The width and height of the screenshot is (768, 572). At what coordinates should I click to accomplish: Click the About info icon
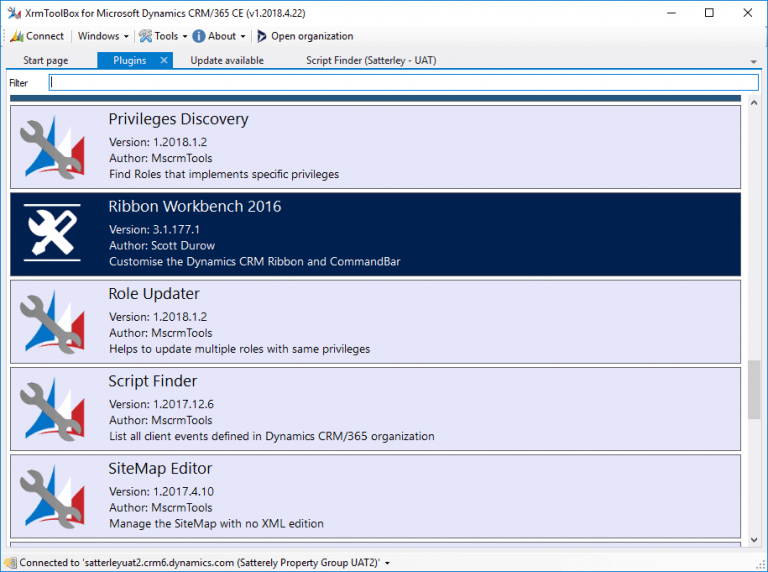(x=198, y=36)
